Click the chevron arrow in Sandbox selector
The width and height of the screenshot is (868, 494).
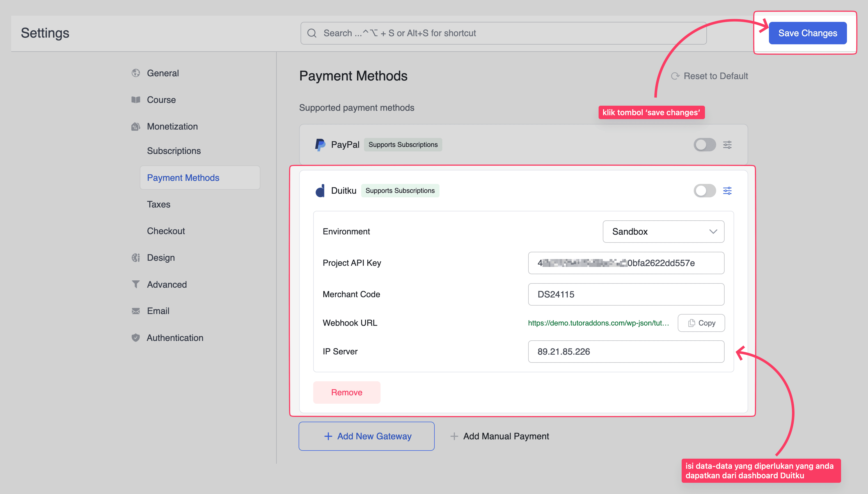click(713, 232)
